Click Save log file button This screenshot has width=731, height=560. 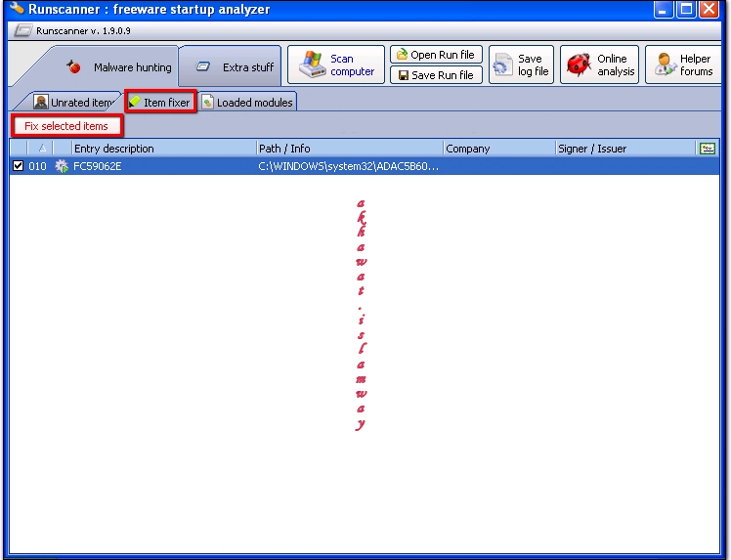click(521, 65)
